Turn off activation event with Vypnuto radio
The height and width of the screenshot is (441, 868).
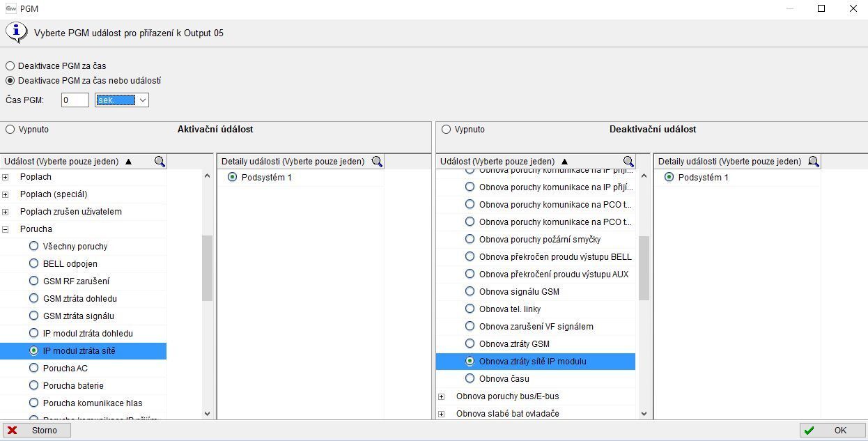coord(10,130)
